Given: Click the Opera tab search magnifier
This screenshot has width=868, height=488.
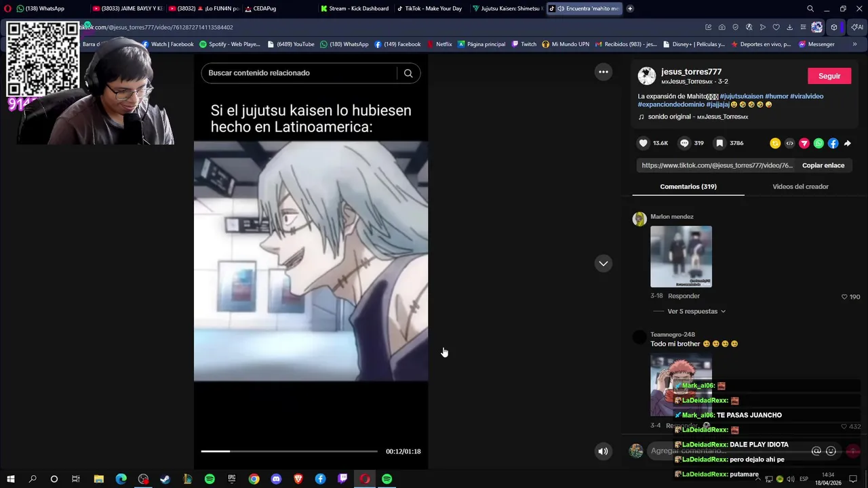Looking at the screenshot, I should pyautogui.click(x=810, y=9).
